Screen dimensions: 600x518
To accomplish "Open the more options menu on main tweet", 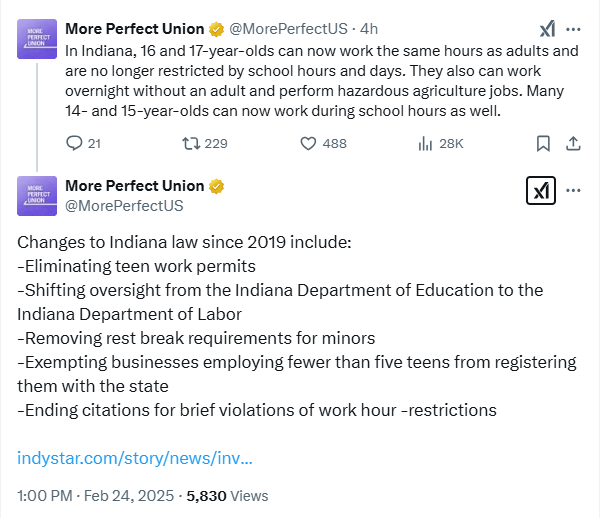I will (573, 190).
